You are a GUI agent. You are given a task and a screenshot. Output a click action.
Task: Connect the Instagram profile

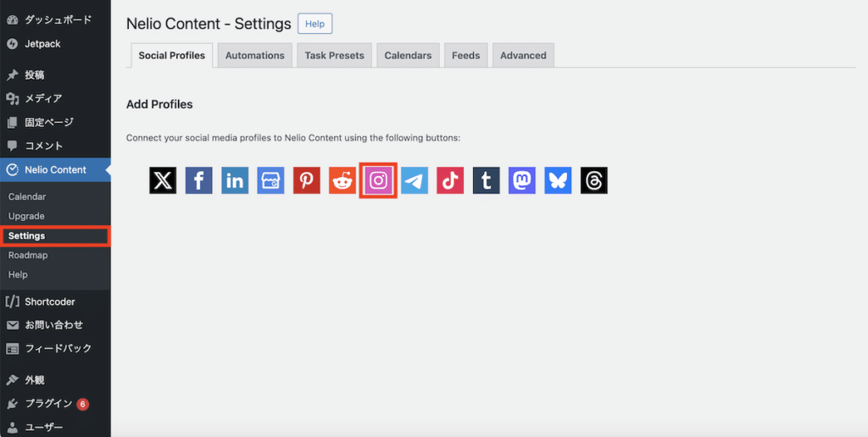coord(379,180)
